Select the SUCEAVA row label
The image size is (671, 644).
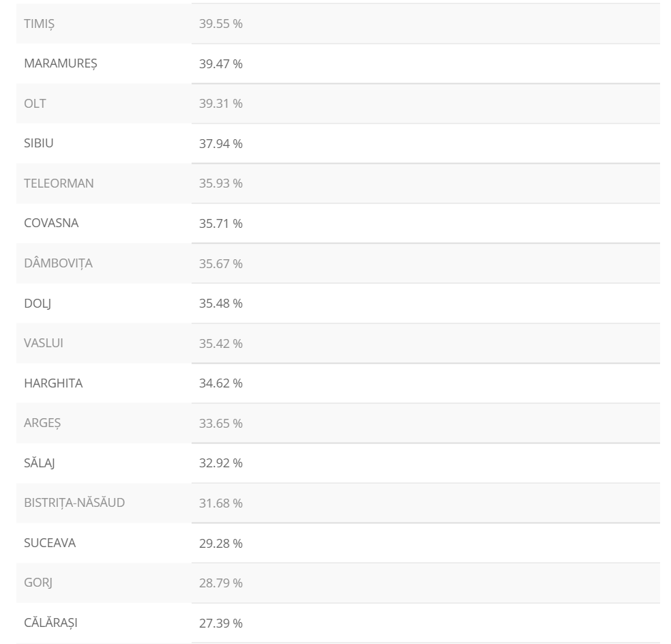pos(50,543)
